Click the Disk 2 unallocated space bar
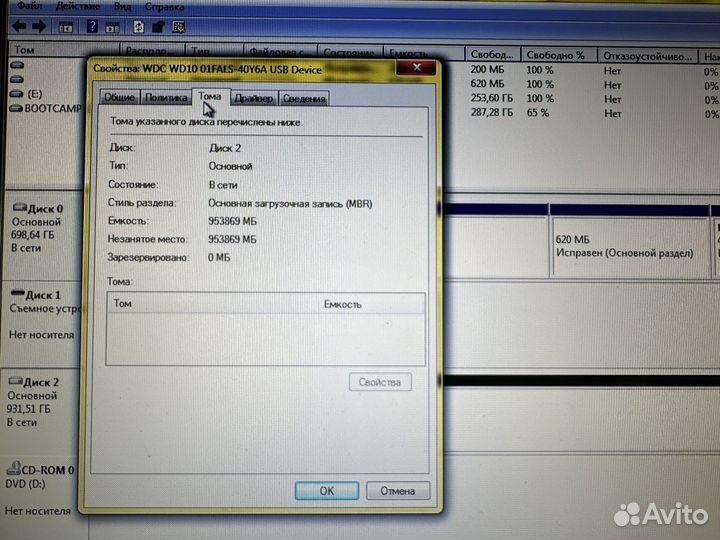The height and width of the screenshot is (540, 720). [x=581, y=380]
